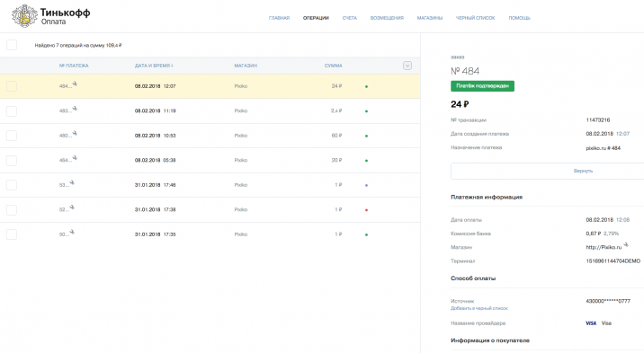Click the Вернуть refund button
Image resolution: width=644 pixels, height=353 pixels.
point(583,171)
